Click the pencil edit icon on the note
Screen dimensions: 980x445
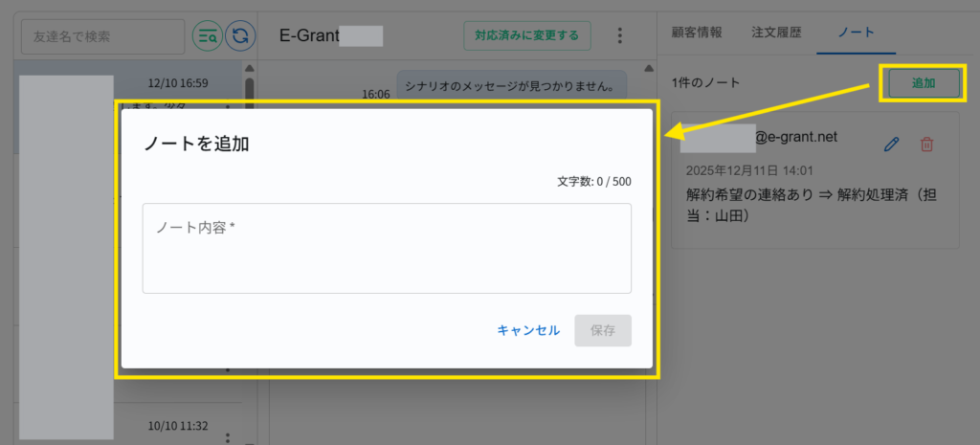pos(891,145)
